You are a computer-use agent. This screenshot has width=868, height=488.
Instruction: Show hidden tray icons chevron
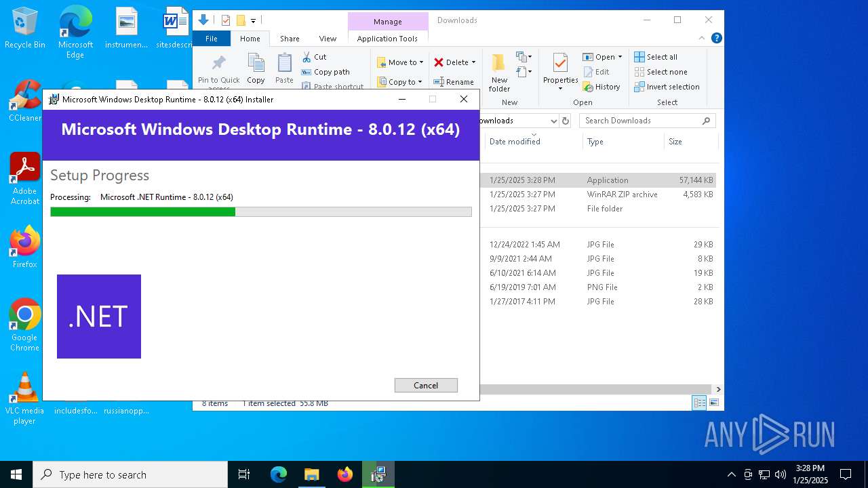pyautogui.click(x=731, y=474)
